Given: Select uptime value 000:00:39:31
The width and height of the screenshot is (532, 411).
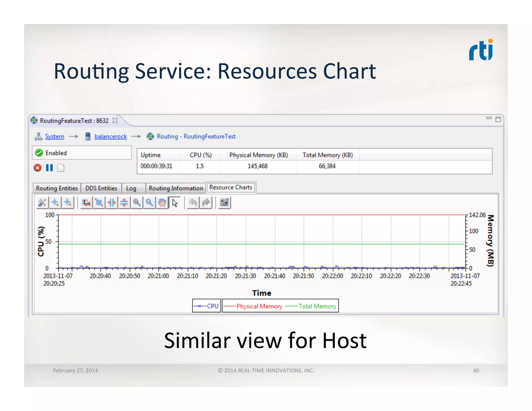Looking at the screenshot, I should (x=156, y=166).
